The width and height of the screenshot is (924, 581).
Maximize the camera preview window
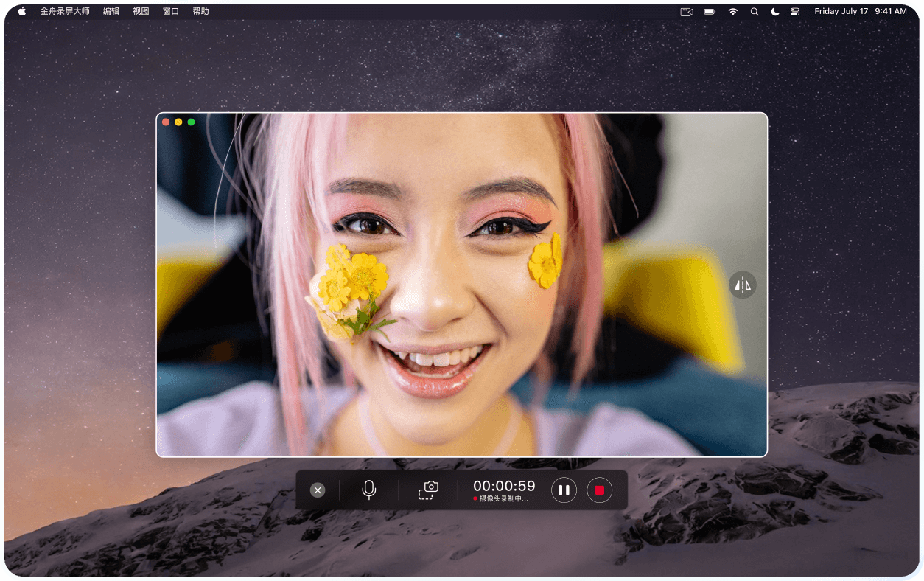(x=191, y=122)
